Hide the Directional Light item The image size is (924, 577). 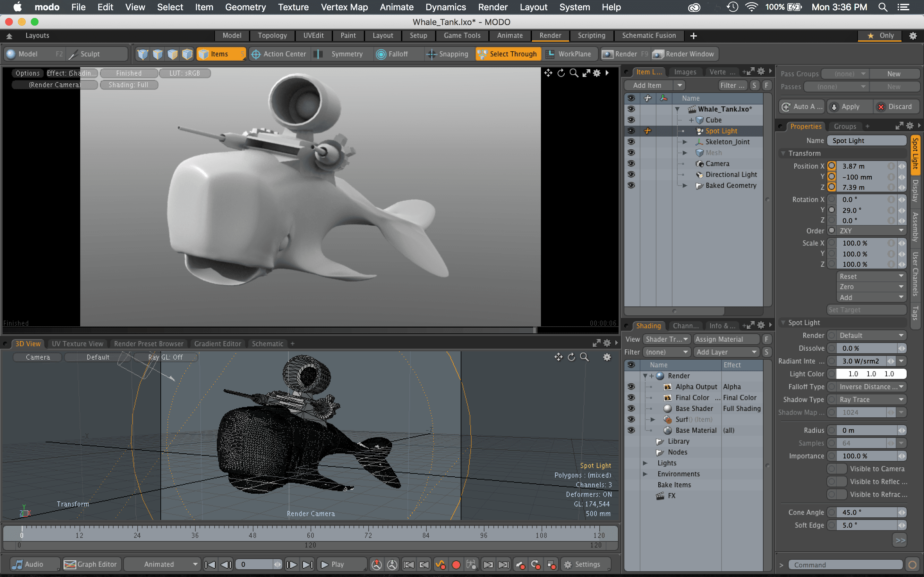[631, 174]
